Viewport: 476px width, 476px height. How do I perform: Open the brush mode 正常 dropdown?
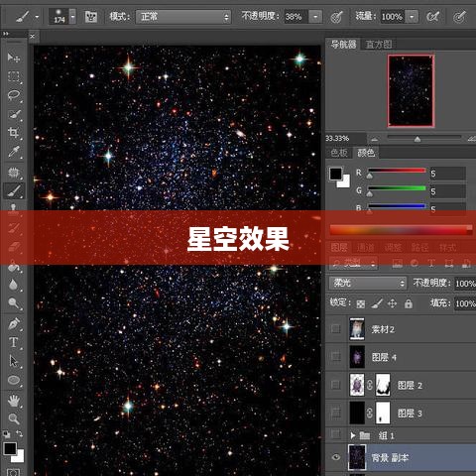coord(183,17)
